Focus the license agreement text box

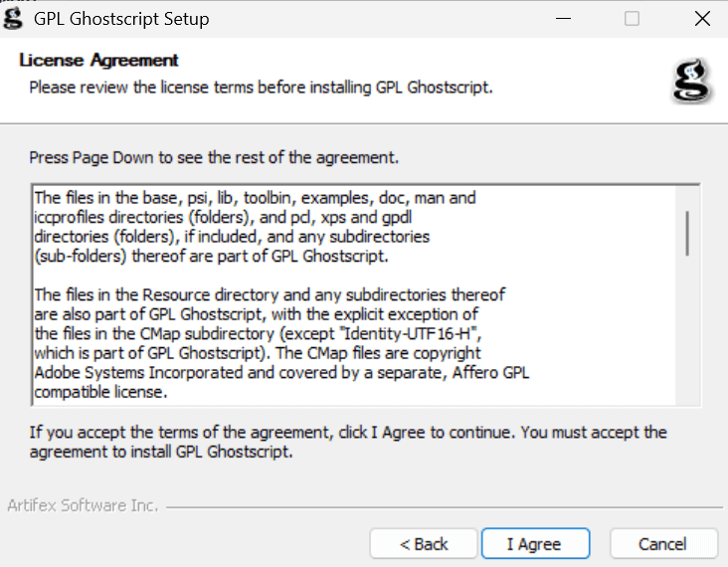click(354, 295)
